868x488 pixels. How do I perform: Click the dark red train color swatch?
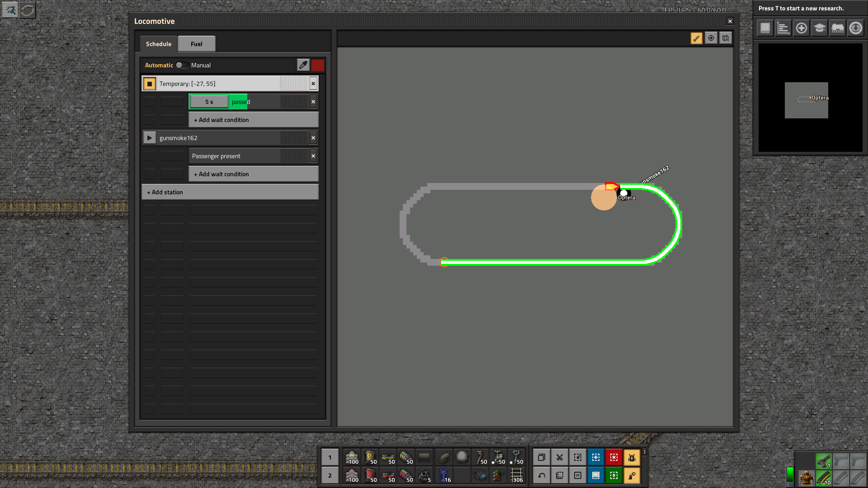point(318,65)
